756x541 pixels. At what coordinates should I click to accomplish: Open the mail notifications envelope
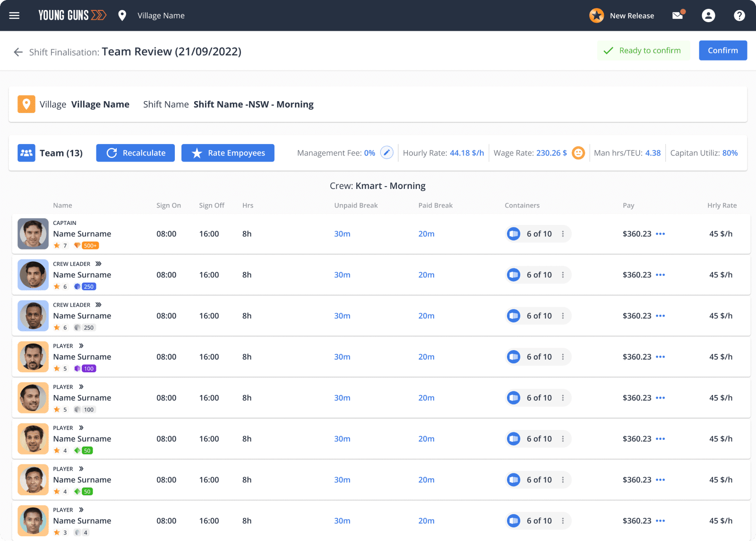(678, 15)
